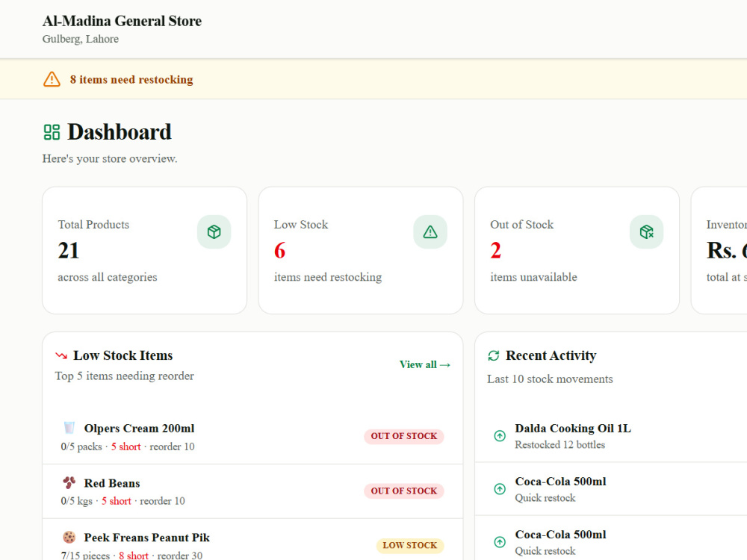Screen dimensions: 747x560
Task: Click the 8 items need restocking alert
Action: [x=131, y=80]
